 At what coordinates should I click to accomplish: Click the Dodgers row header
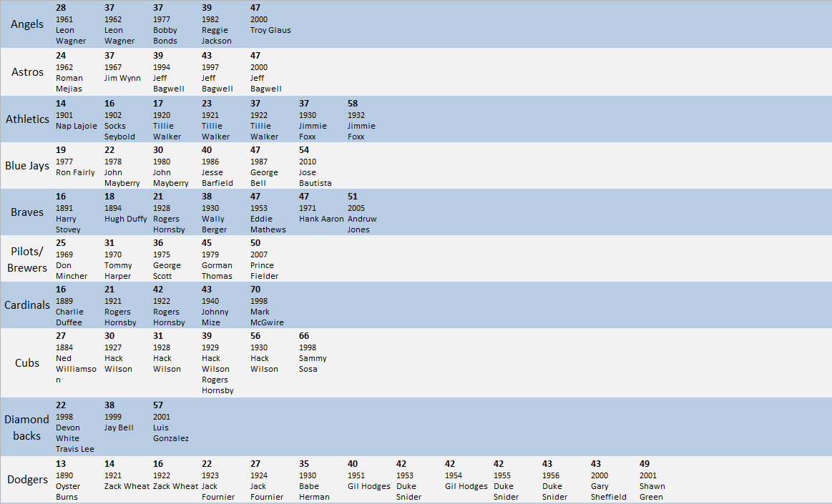[x=27, y=480]
